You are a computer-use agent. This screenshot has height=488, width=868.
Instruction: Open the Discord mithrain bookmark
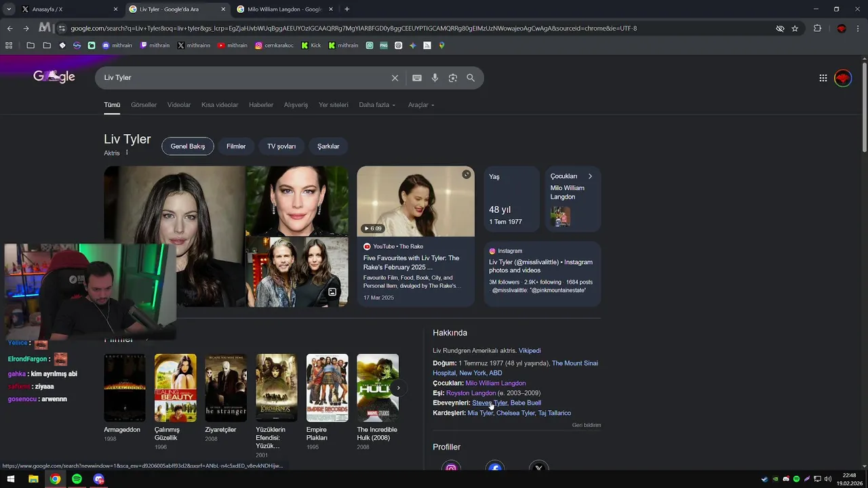click(x=117, y=45)
